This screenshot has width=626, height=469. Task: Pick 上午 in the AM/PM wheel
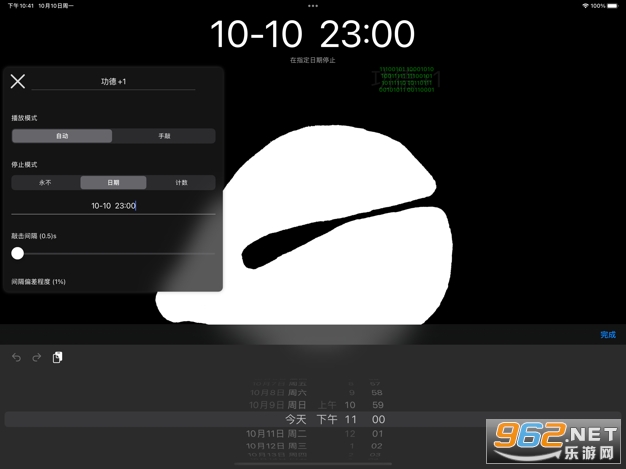tap(328, 405)
